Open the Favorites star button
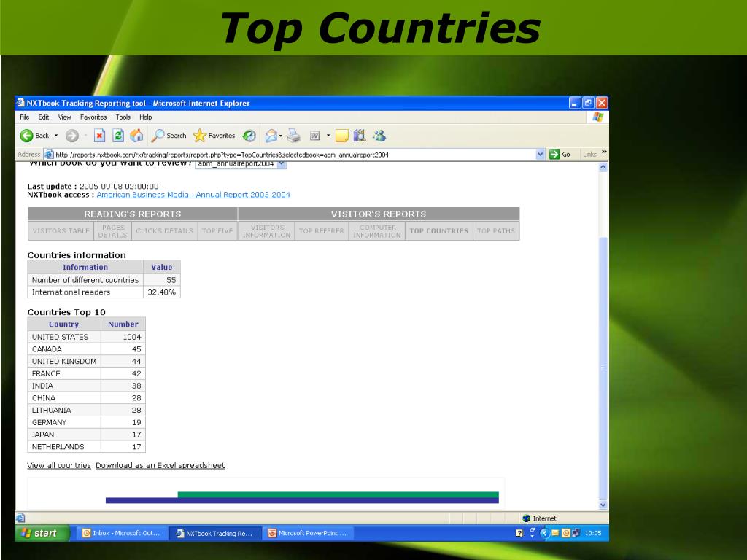 pos(214,136)
